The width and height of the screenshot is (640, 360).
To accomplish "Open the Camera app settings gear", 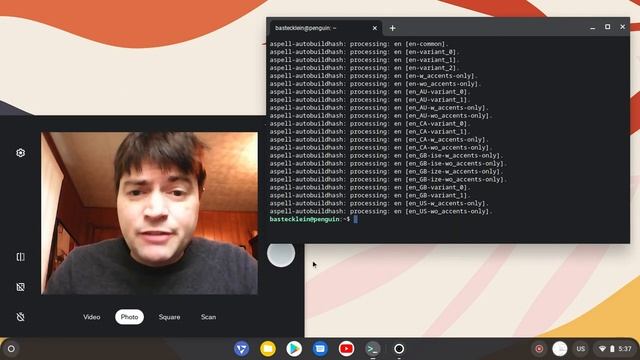I will (x=20, y=153).
